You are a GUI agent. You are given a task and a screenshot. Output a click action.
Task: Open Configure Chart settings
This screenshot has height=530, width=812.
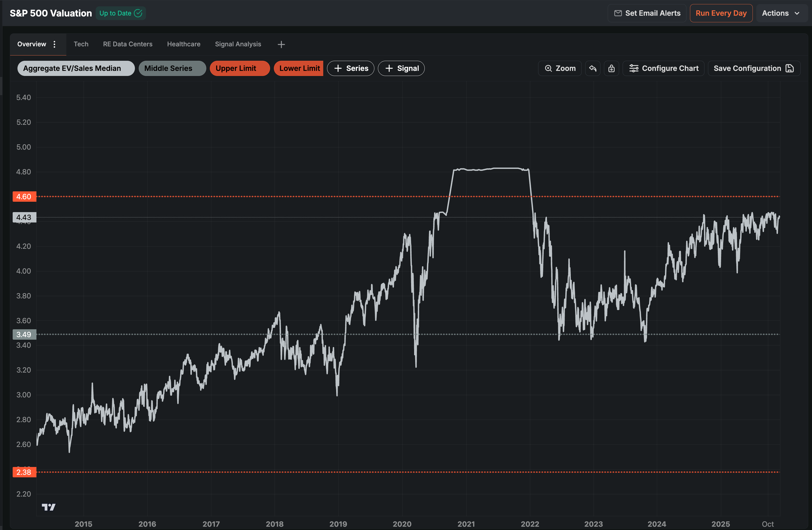[663, 68]
